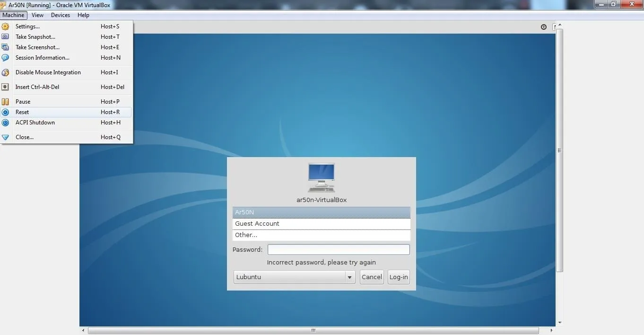The image size is (644, 335).
Task: Click the Close triangle icon in menu
Action: coord(5,137)
